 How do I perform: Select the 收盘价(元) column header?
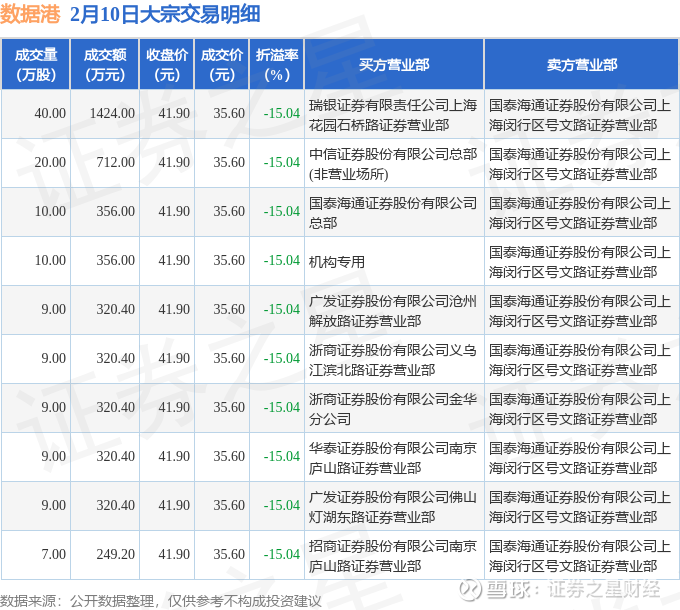[167, 65]
